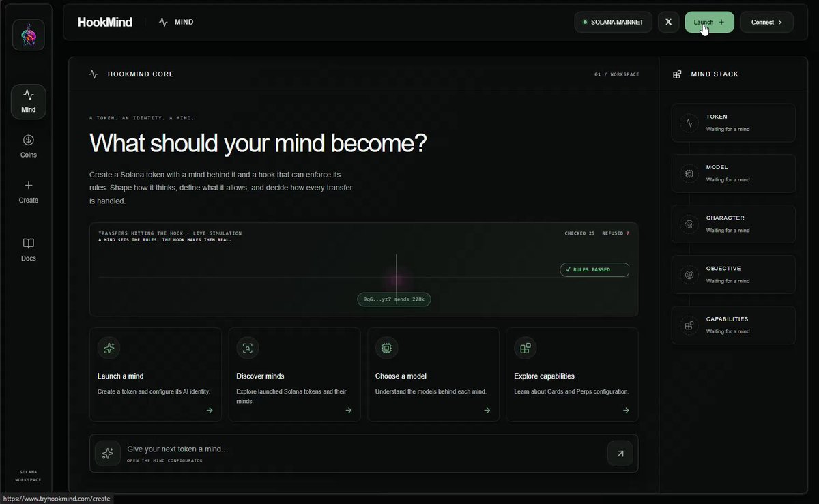This screenshot has height=504, width=819.
Task: Click the 'CHECKED 25' counter text
Action: [579, 233]
